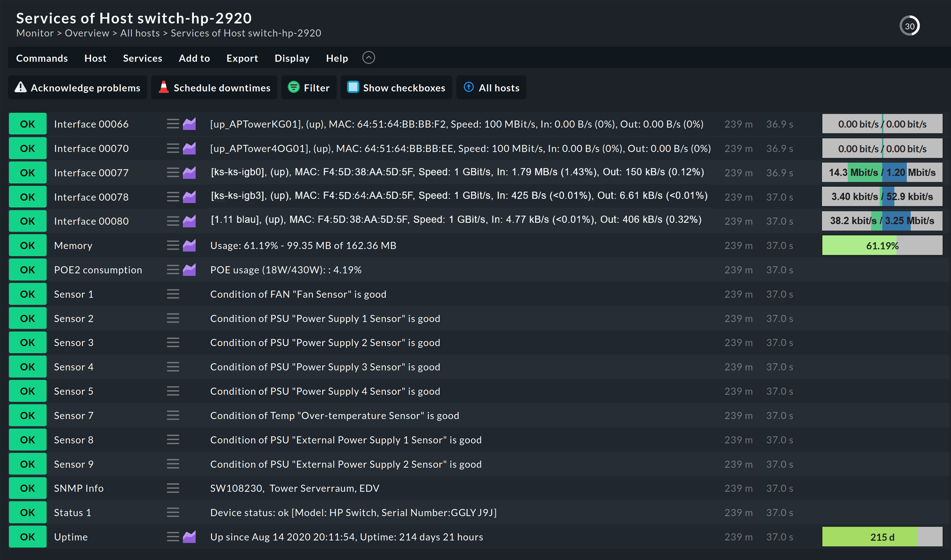Click the Monitor breadcrumb link
Screen dimensions: 951x560
(35, 33)
